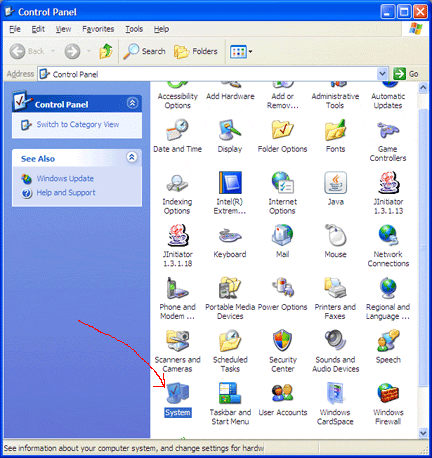432x458 pixels.
Task: Collapse the Control Panel sidebar section
Action: coord(132,103)
